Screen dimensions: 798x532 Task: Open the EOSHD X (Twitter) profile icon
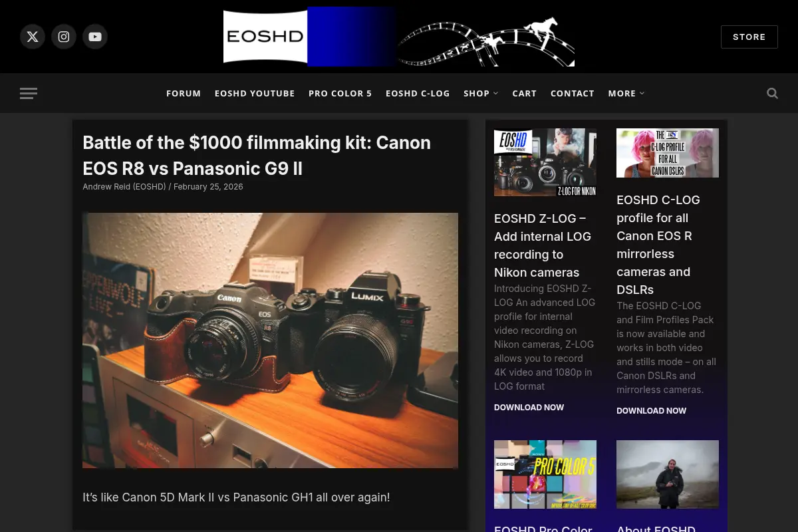click(x=33, y=37)
